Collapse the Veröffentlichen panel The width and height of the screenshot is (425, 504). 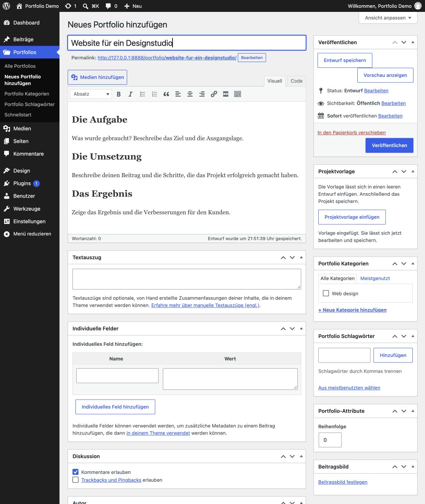click(x=413, y=42)
